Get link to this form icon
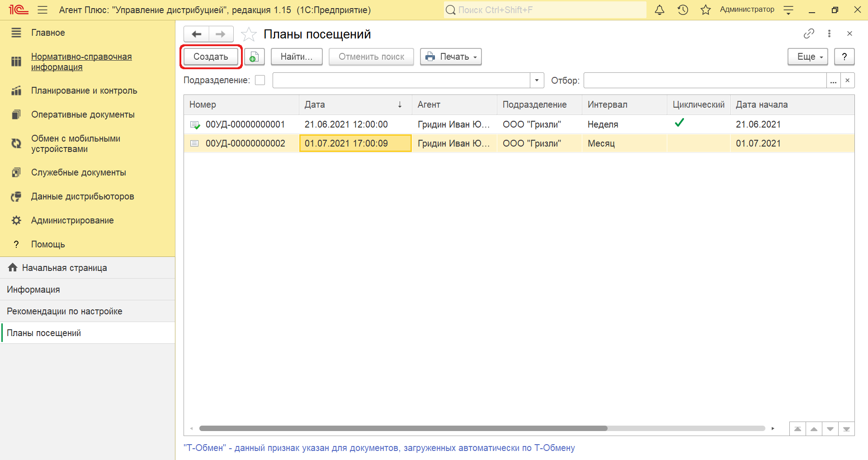 pos(809,33)
